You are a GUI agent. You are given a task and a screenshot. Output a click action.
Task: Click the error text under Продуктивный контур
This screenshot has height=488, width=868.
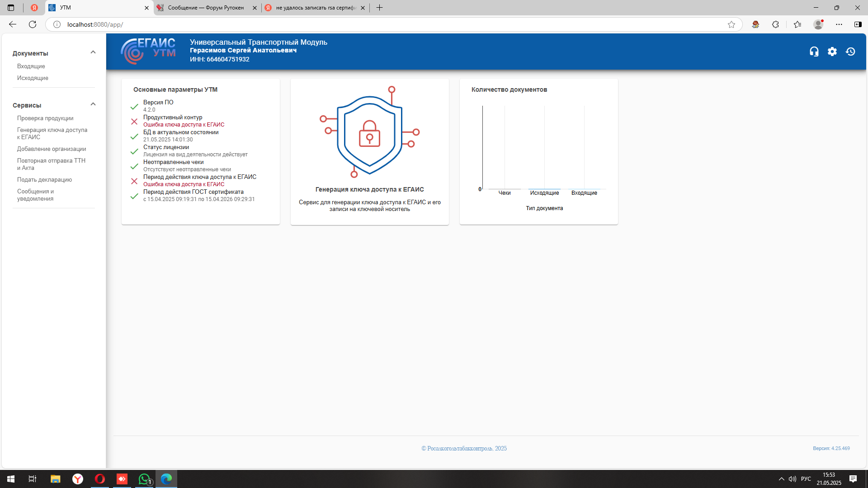[x=184, y=125]
